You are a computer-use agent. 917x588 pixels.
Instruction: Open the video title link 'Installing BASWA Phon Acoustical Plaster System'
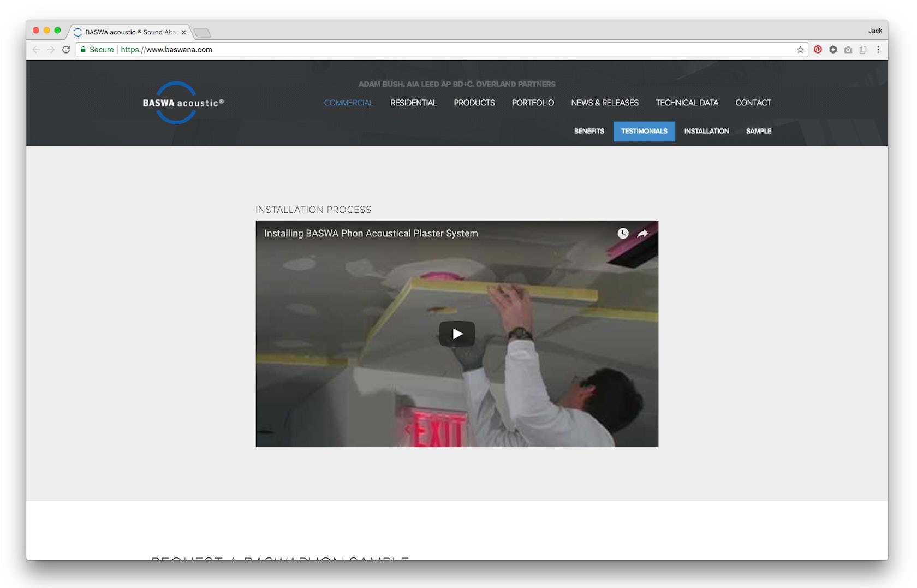click(x=371, y=233)
